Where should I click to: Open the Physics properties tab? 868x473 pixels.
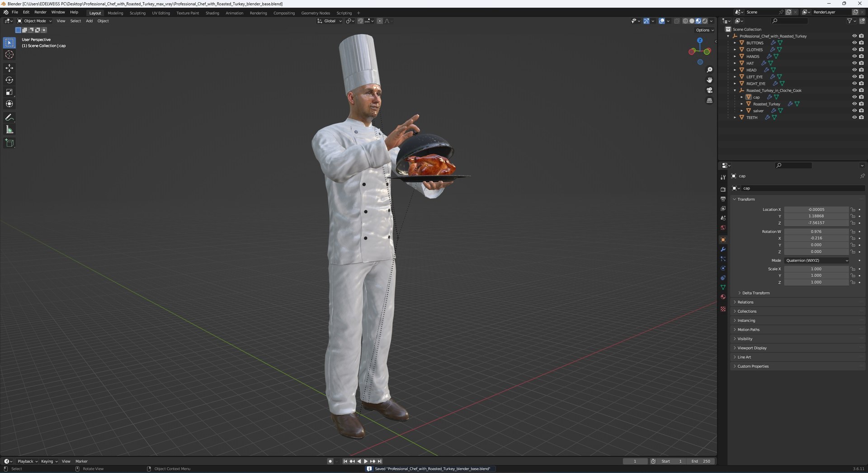coord(723,268)
